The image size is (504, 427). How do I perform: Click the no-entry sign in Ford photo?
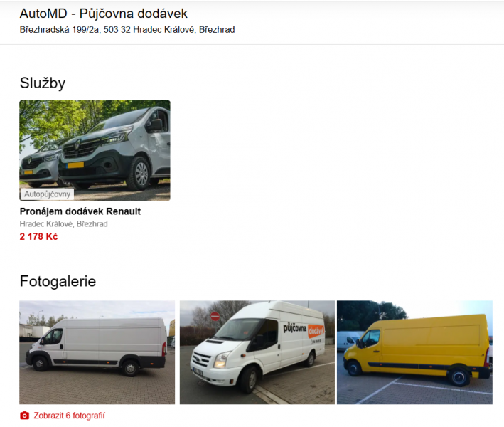click(215, 317)
